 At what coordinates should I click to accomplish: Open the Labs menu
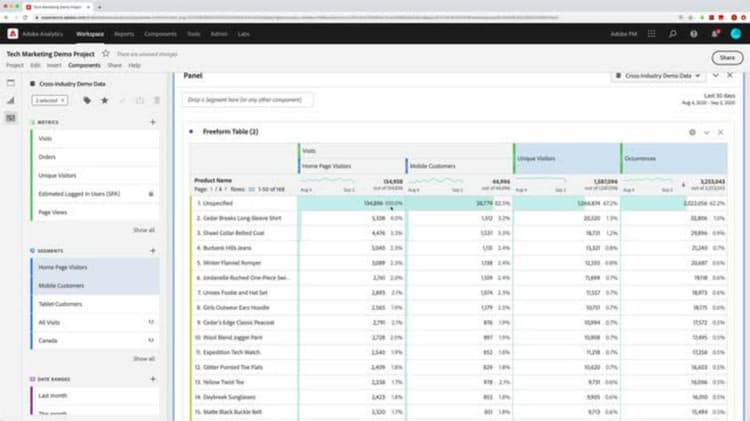(243, 34)
